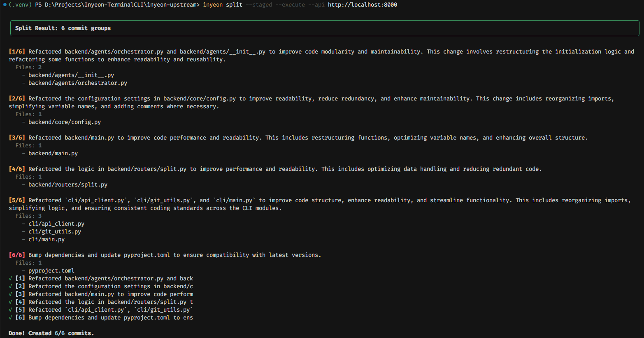Image resolution: width=644 pixels, height=338 pixels.
Task: Select the Done! Created 6/6 commits message
Action: (51, 333)
